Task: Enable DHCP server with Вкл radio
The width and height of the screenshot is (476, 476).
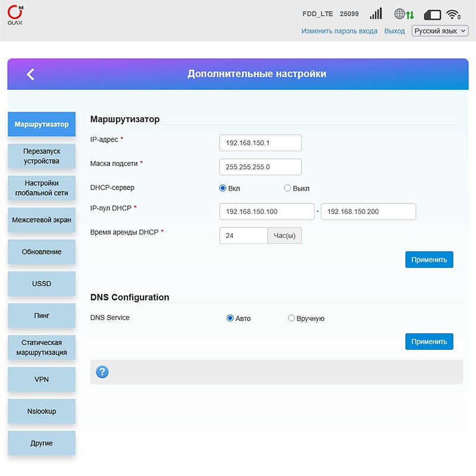Action: click(223, 188)
